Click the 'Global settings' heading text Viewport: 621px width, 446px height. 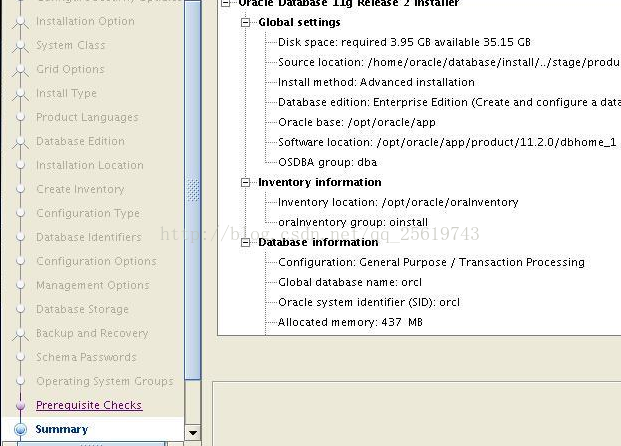tap(299, 23)
